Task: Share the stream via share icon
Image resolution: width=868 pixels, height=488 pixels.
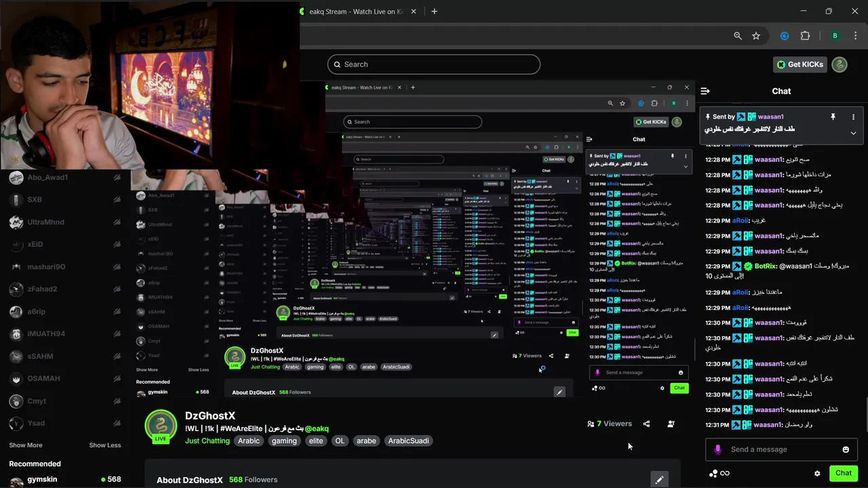Action: click(x=646, y=424)
